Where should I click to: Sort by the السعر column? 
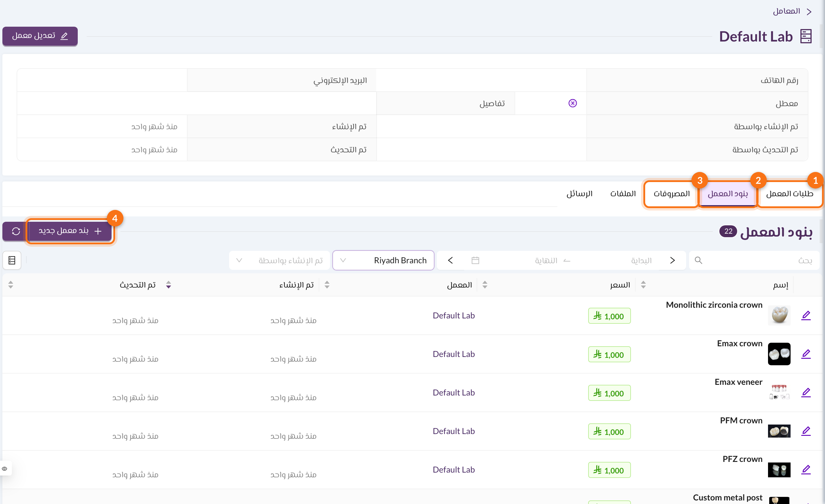click(643, 285)
